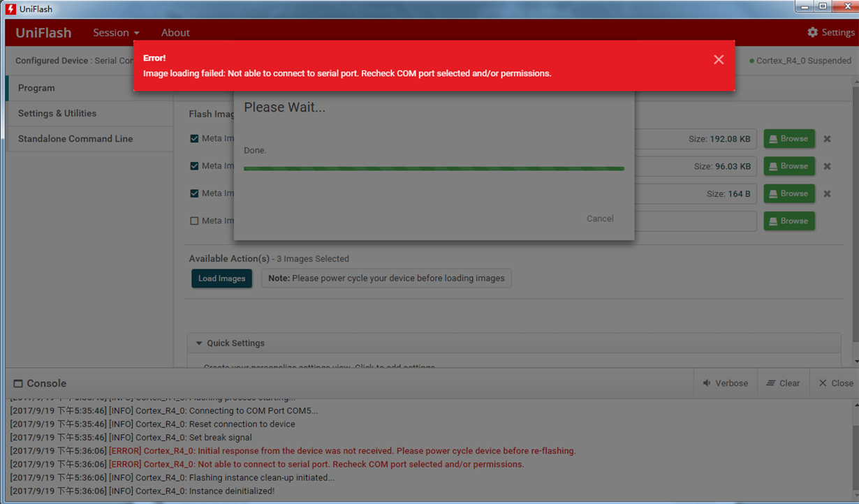Image resolution: width=859 pixels, height=504 pixels.
Task: Toggle Verbose console output
Action: pos(726,383)
